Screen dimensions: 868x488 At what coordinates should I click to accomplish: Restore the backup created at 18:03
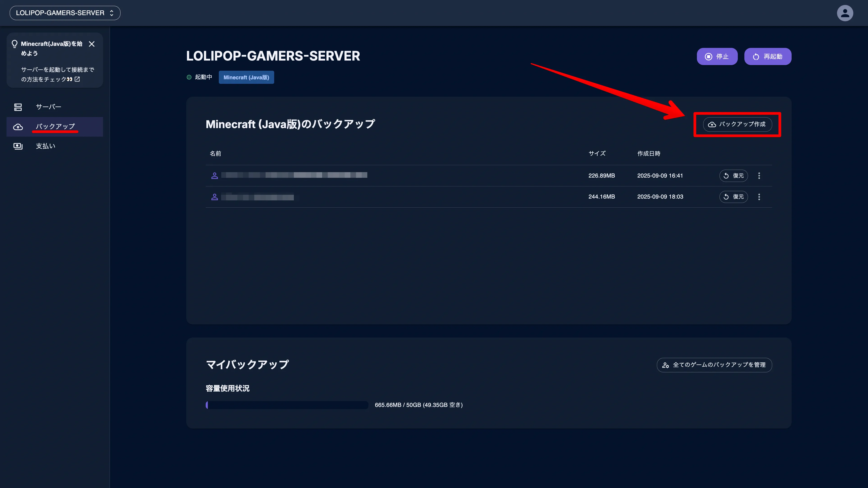(x=733, y=197)
